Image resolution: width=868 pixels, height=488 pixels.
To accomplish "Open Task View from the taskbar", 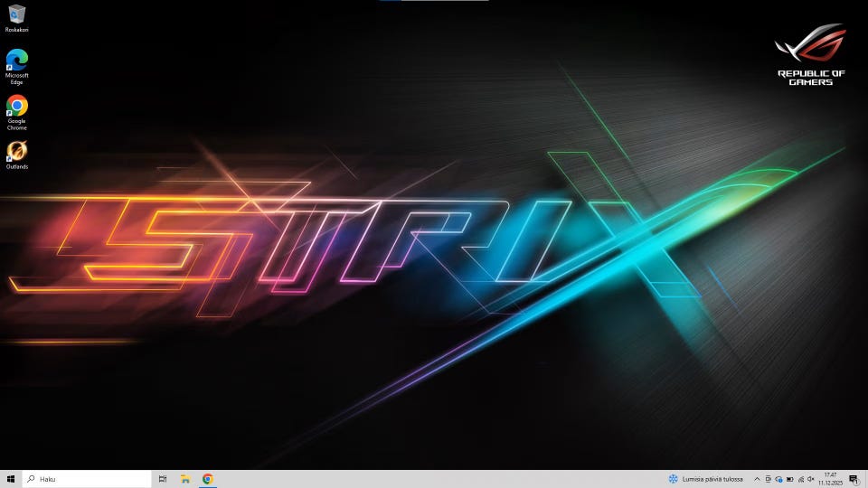I will pyautogui.click(x=163, y=479).
